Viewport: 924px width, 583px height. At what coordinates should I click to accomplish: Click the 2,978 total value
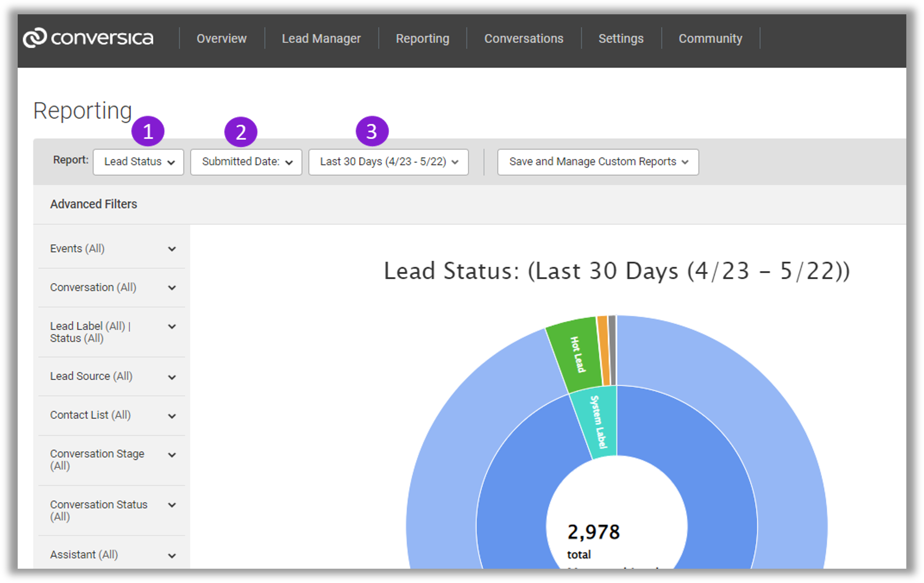(593, 532)
